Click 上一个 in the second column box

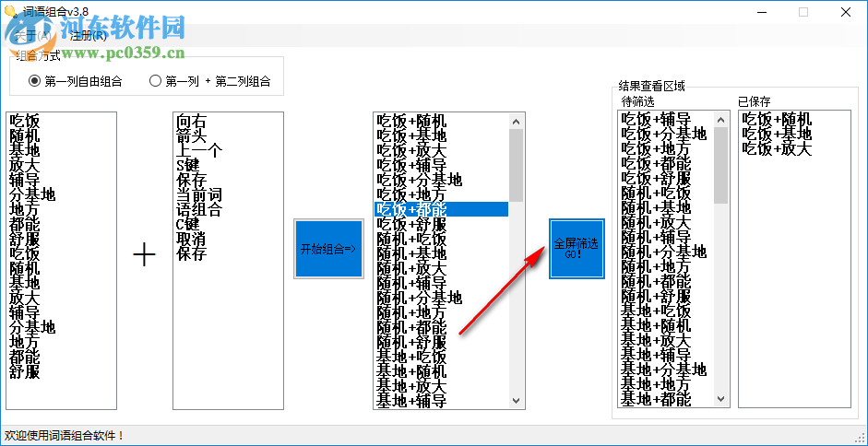point(199,150)
